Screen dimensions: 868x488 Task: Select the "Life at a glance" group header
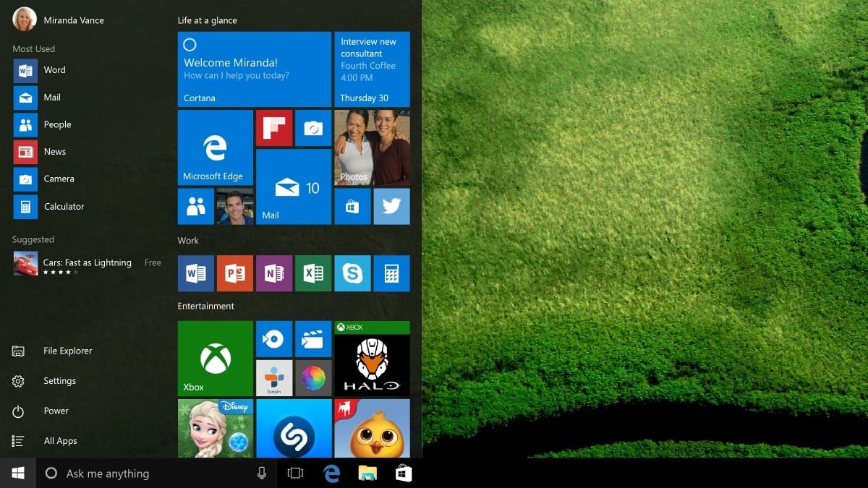pyautogui.click(x=208, y=20)
